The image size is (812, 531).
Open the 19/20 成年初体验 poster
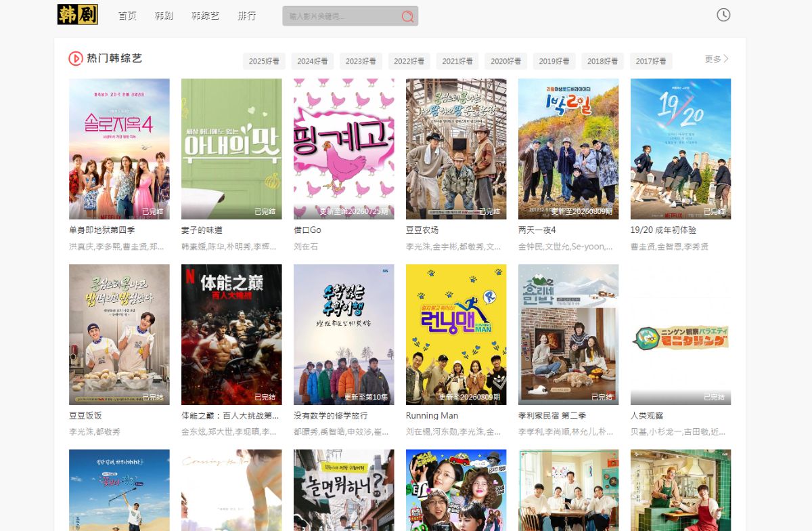tap(681, 148)
